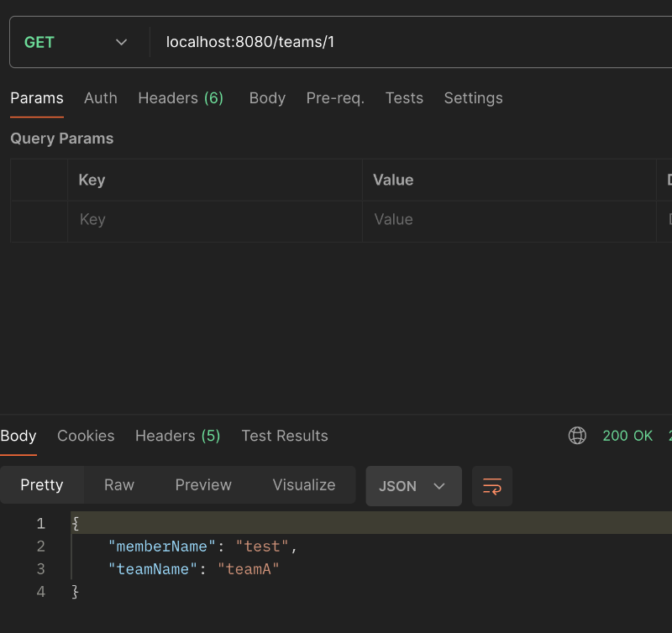Open the response Cookies tab
Viewport: 672px width, 633px height.
pyautogui.click(x=86, y=436)
